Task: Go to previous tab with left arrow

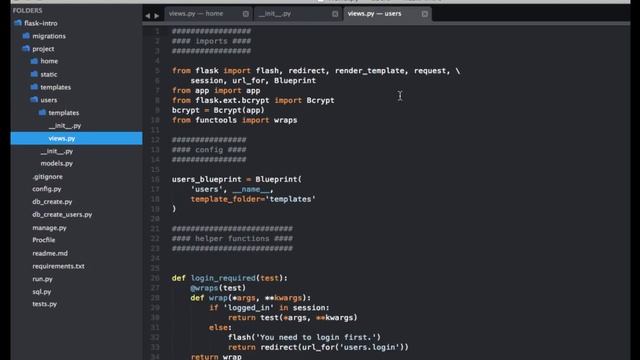Action: 148,16
